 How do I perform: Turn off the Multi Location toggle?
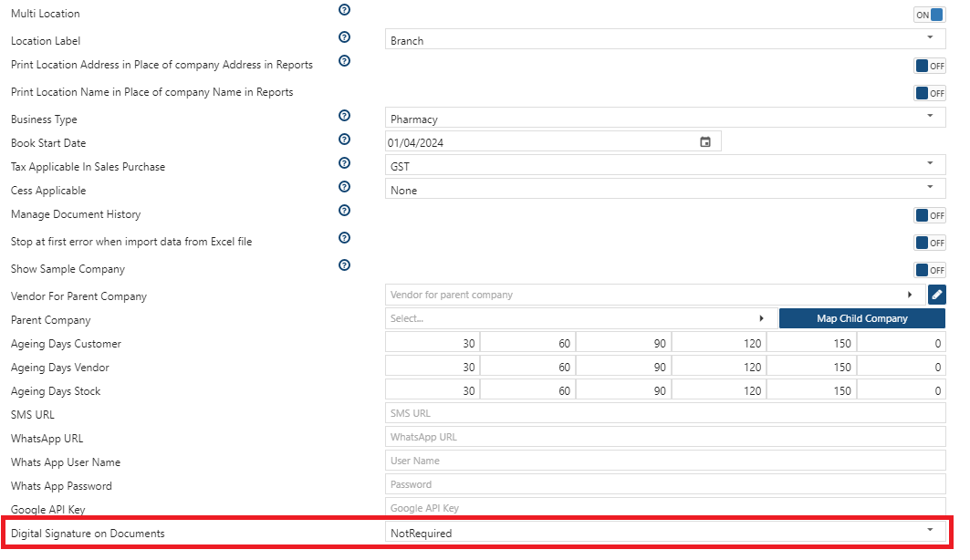coord(929,15)
